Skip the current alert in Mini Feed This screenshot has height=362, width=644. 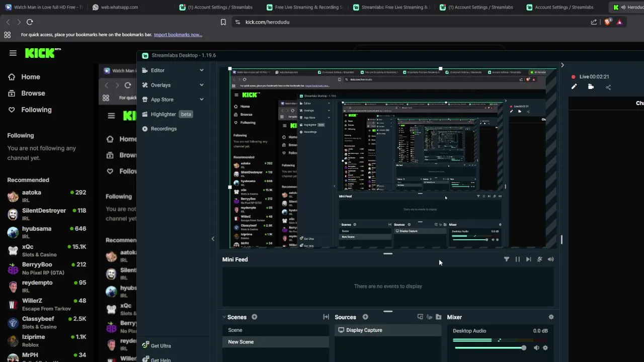[x=528, y=259]
